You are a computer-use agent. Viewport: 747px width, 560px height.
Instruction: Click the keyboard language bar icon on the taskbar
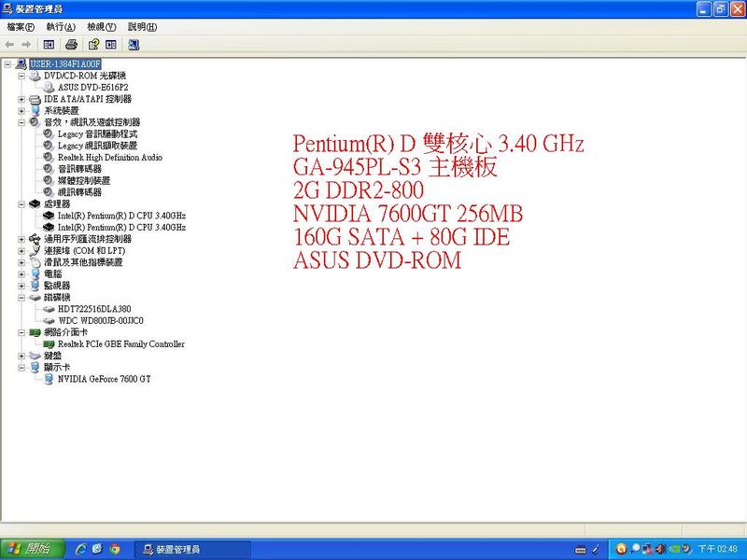tap(580, 550)
